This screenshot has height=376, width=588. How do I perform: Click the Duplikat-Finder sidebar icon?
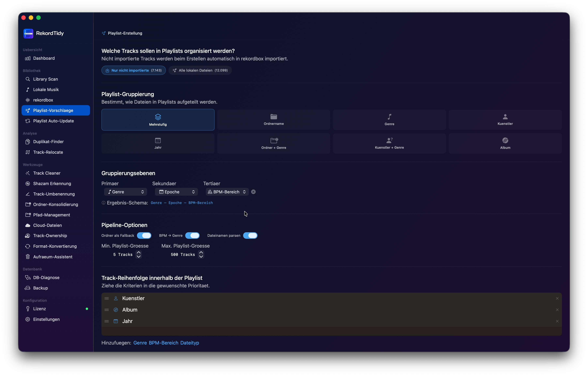pos(28,142)
